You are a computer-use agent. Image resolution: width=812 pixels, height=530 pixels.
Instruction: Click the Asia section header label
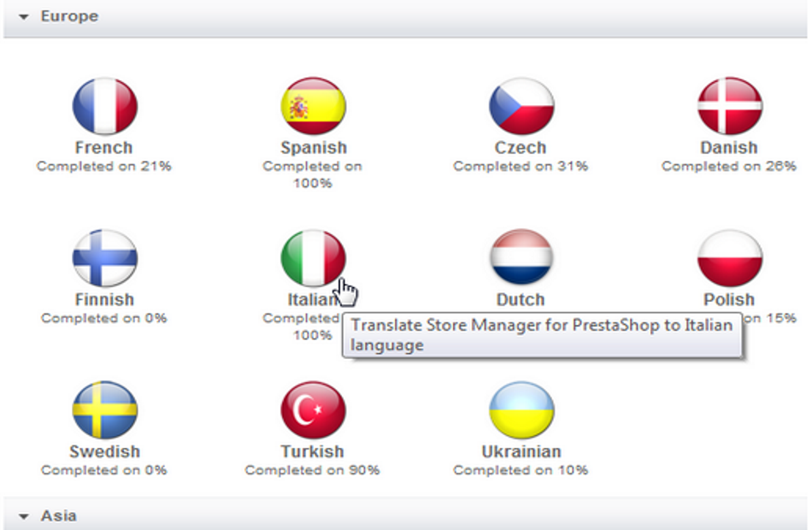pyautogui.click(x=59, y=516)
